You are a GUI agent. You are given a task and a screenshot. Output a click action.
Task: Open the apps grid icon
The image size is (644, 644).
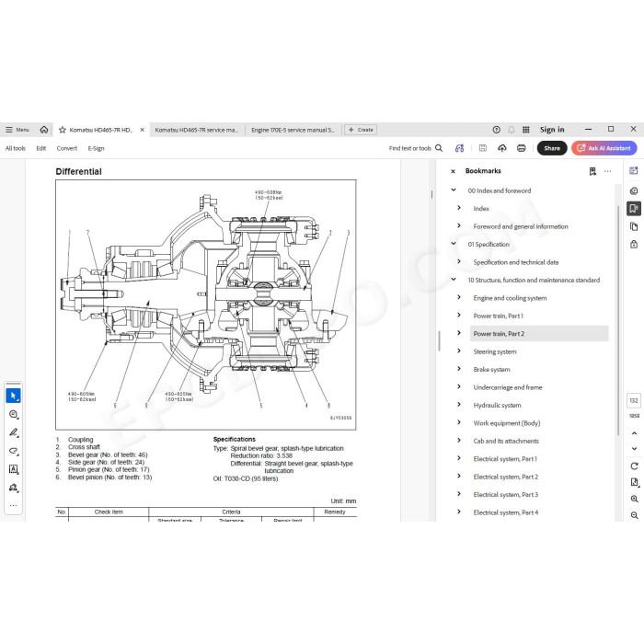[525, 130]
